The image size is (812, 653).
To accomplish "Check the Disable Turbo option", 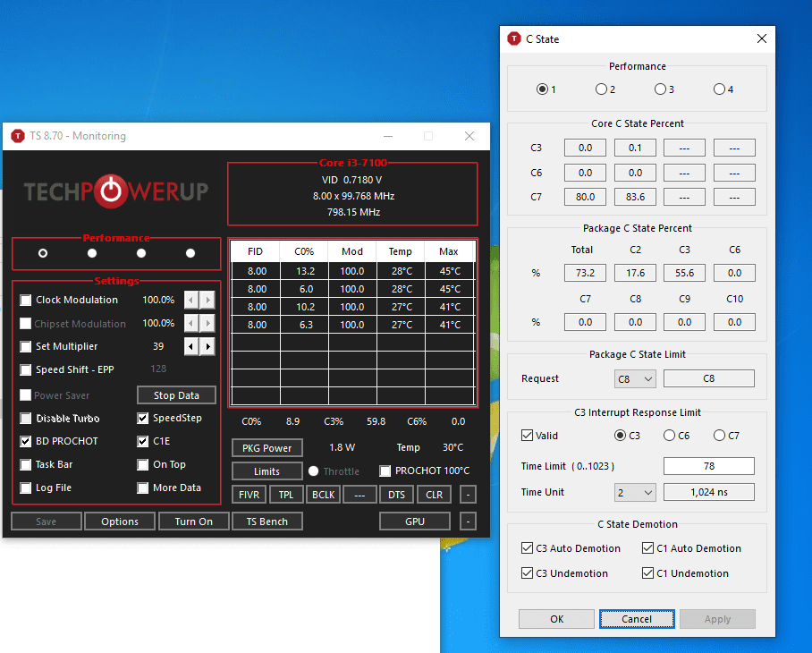I will [25, 418].
